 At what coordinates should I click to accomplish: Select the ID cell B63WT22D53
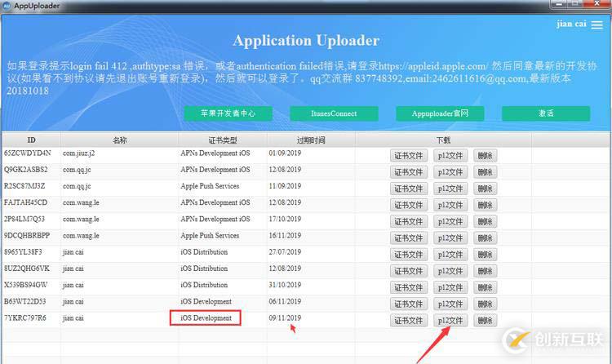click(25, 301)
